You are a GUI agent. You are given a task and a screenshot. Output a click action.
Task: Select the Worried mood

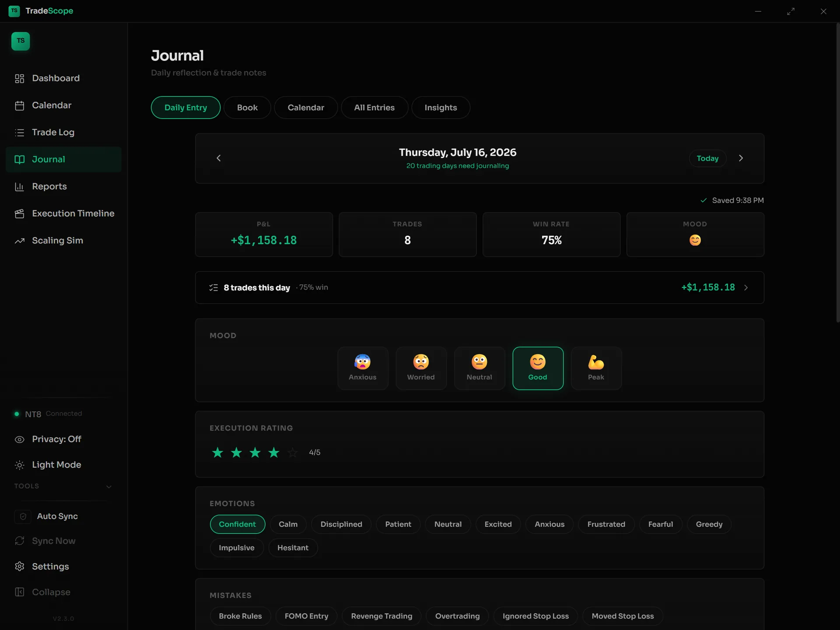click(421, 368)
